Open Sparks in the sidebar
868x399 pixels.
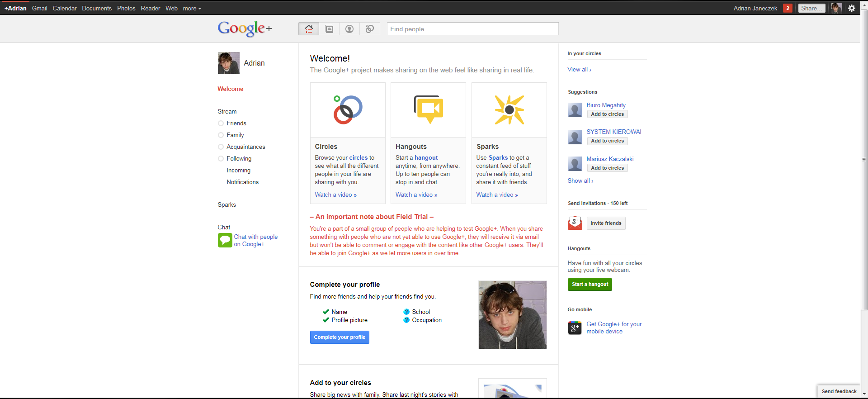227,205
